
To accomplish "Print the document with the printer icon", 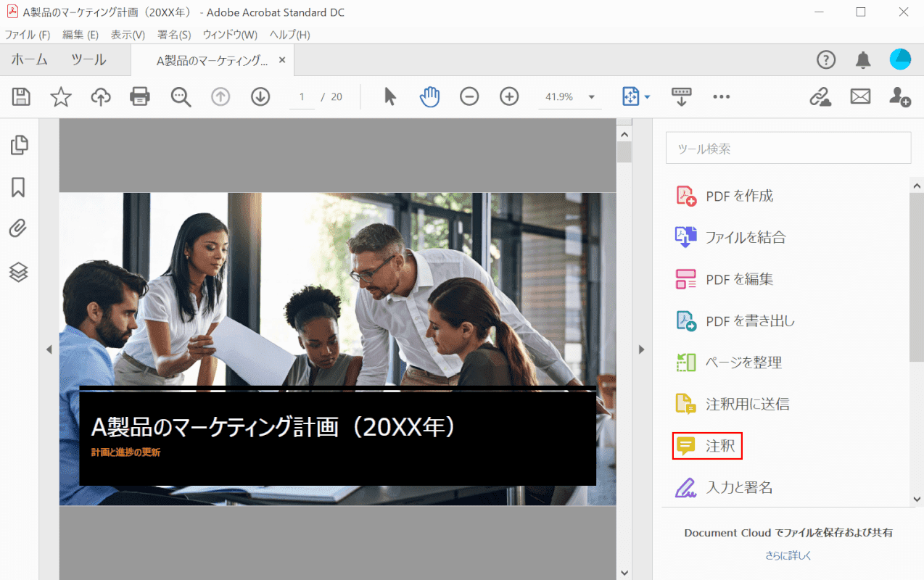I will pyautogui.click(x=140, y=96).
